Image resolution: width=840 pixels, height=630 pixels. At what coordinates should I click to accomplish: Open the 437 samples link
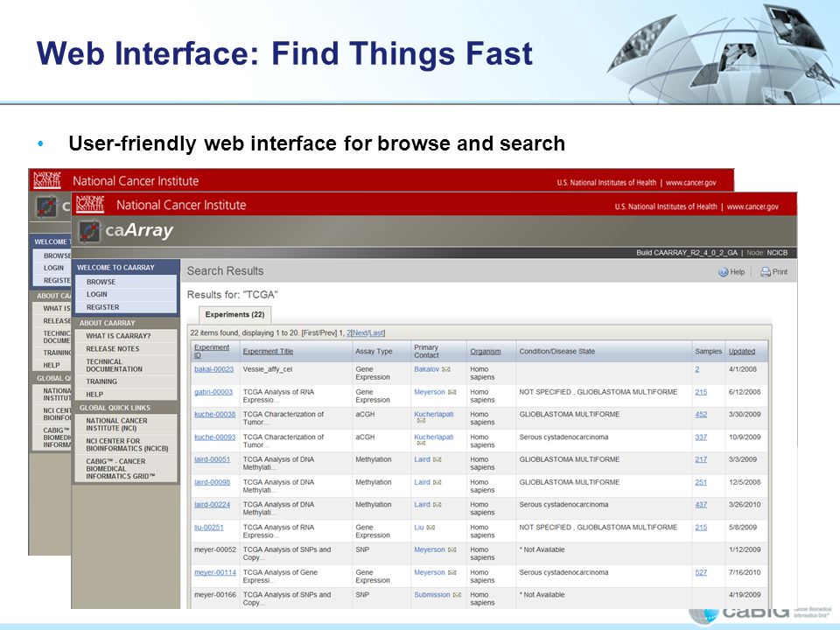click(701, 505)
